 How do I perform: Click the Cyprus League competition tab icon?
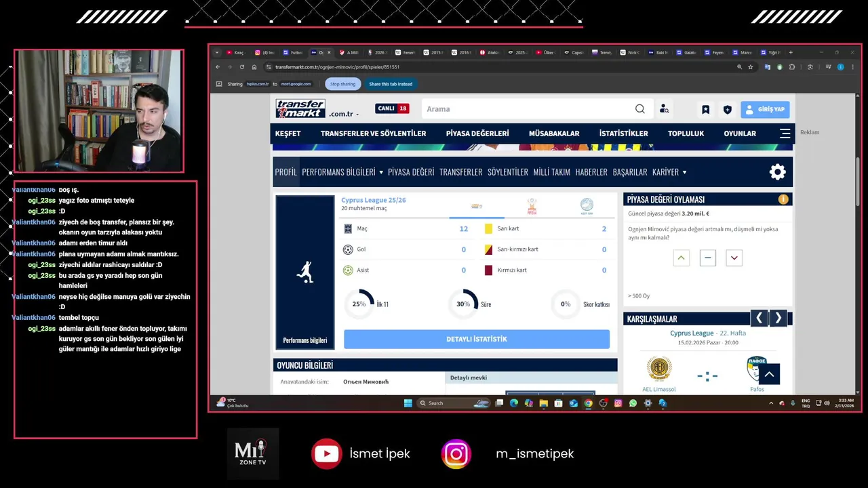(477, 205)
